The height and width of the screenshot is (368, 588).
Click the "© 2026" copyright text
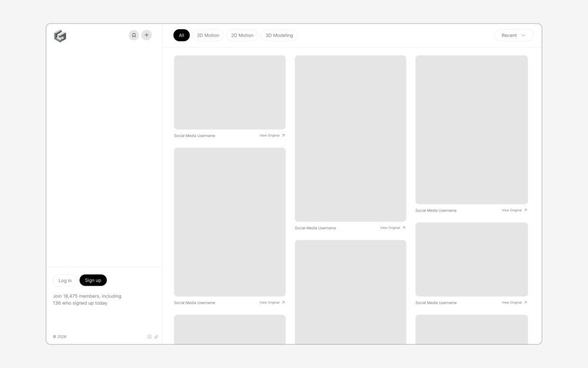[x=60, y=337]
